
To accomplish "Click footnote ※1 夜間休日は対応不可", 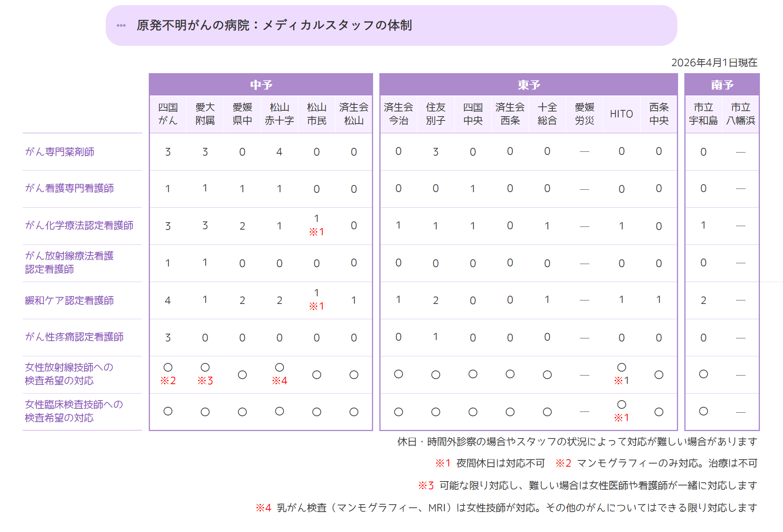I will pyautogui.click(x=490, y=463).
